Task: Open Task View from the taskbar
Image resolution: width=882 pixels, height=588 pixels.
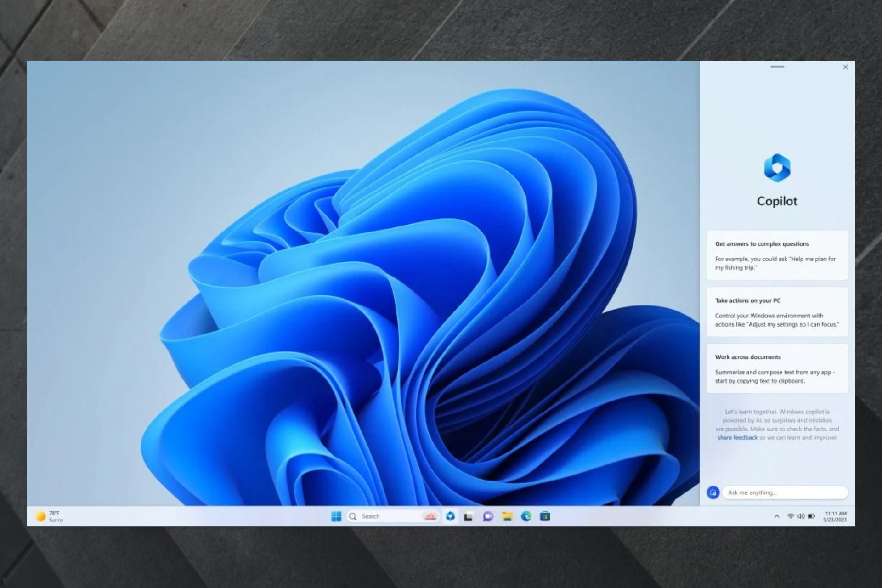Action: coord(468,517)
